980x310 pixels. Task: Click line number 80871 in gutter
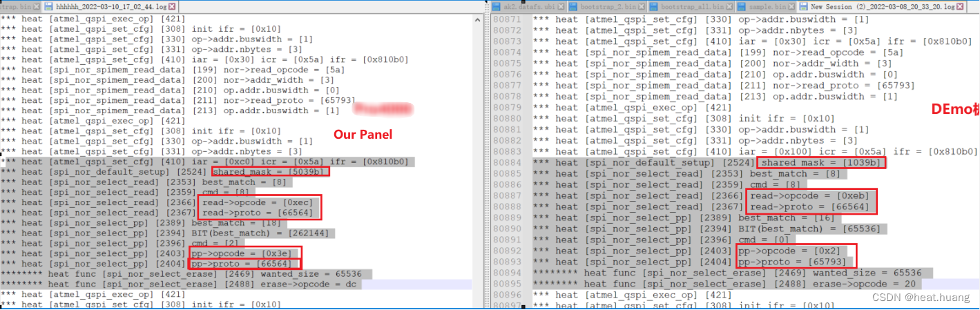pyautogui.click(x=507, y=19)
